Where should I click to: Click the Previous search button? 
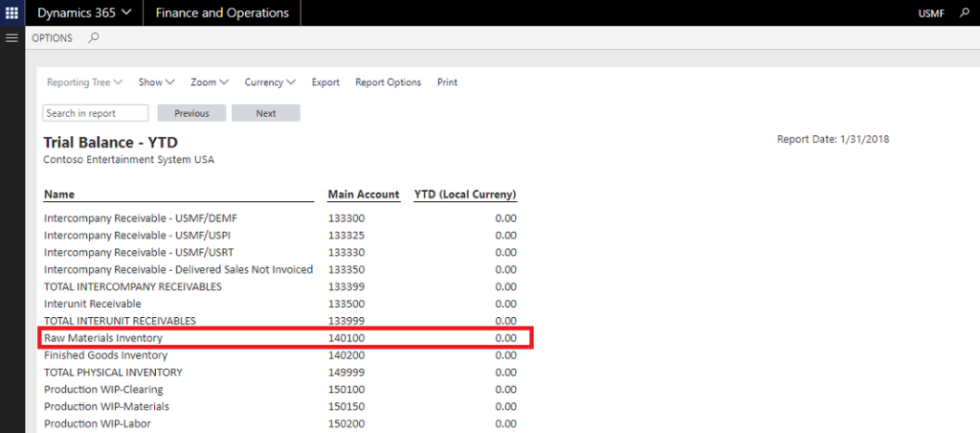click(191, 113)
